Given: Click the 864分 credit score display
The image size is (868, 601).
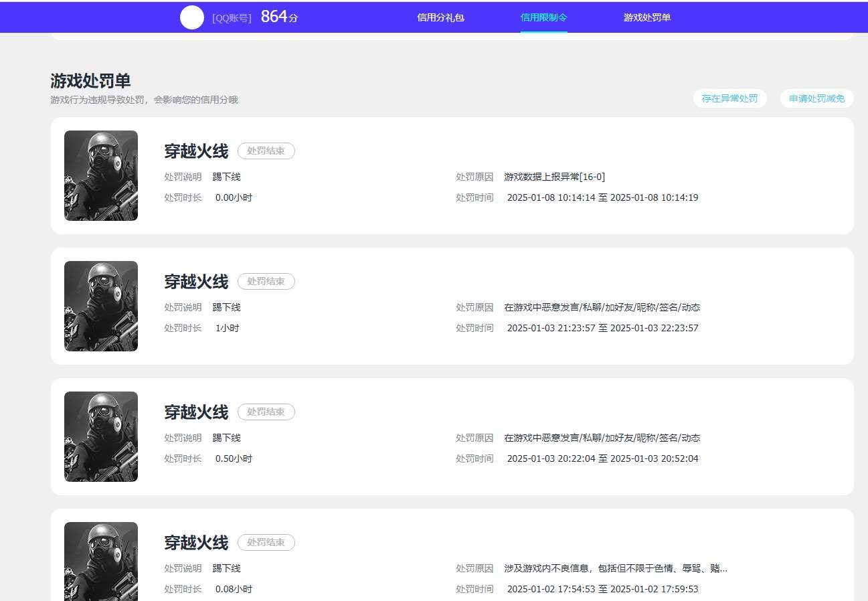Looking at the screenshot, I should 278,15.
